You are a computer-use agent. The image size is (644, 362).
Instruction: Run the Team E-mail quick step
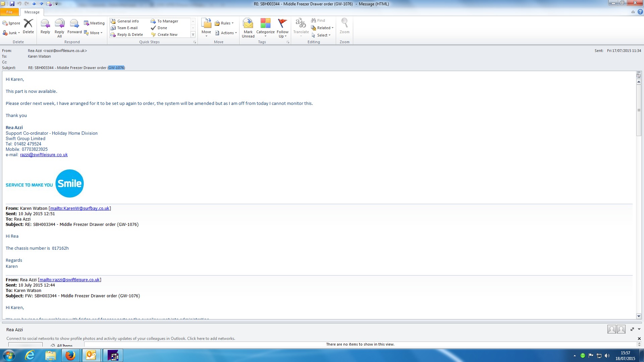[127, 28]
